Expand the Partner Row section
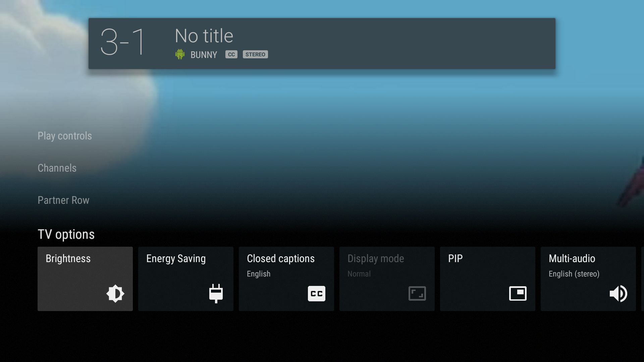The image size is (644, 362). 63,200
